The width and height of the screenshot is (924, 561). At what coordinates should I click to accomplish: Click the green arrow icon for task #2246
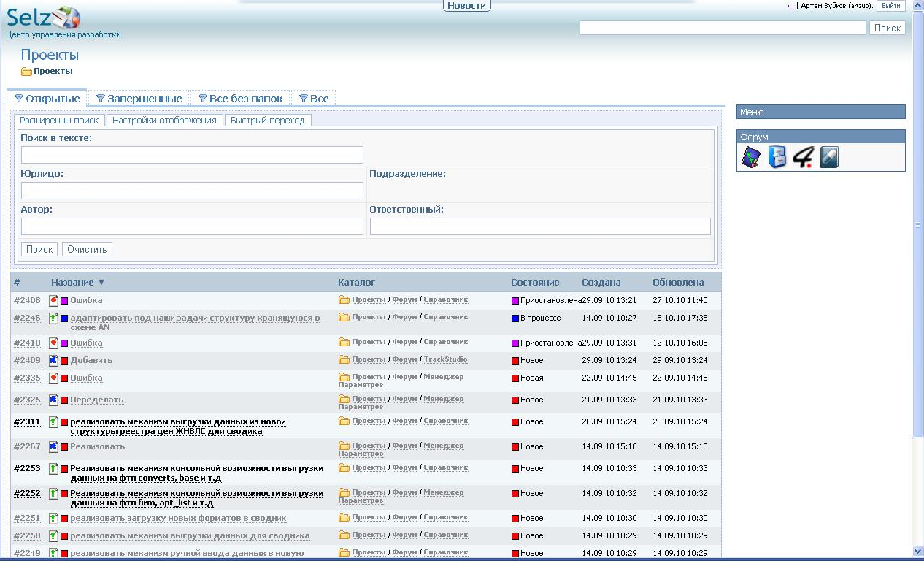(53, 318)
